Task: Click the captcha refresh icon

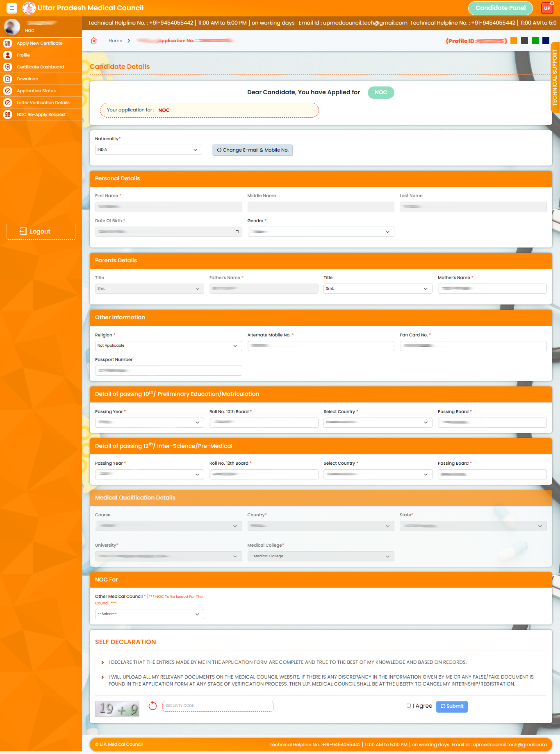Action: tap(153, 706)
